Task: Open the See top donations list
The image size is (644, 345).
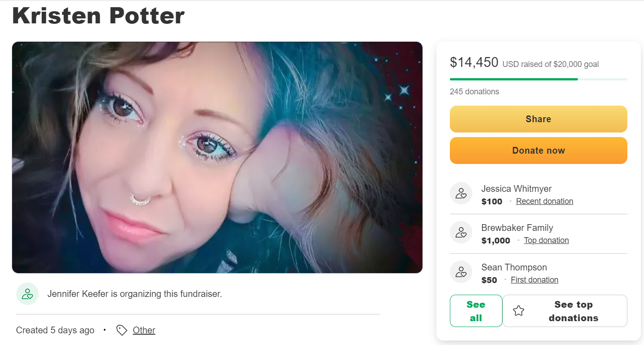Action: click(573, 311)
